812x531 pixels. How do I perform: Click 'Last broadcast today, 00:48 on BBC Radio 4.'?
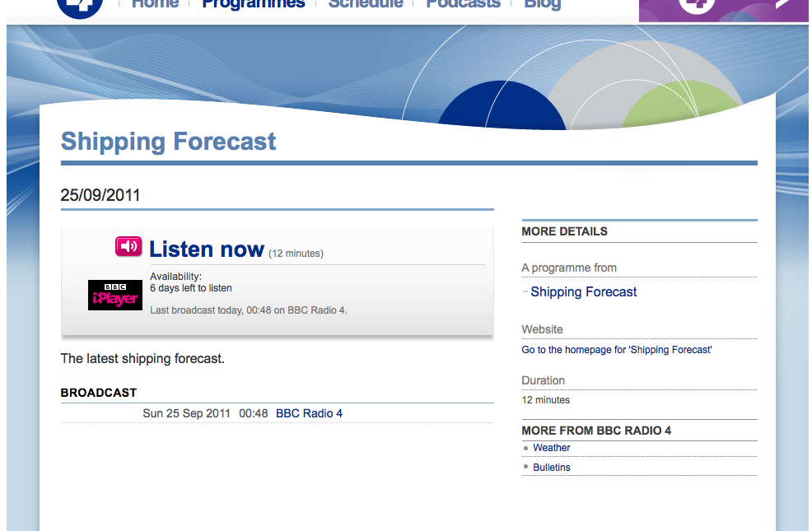point(249,310)
